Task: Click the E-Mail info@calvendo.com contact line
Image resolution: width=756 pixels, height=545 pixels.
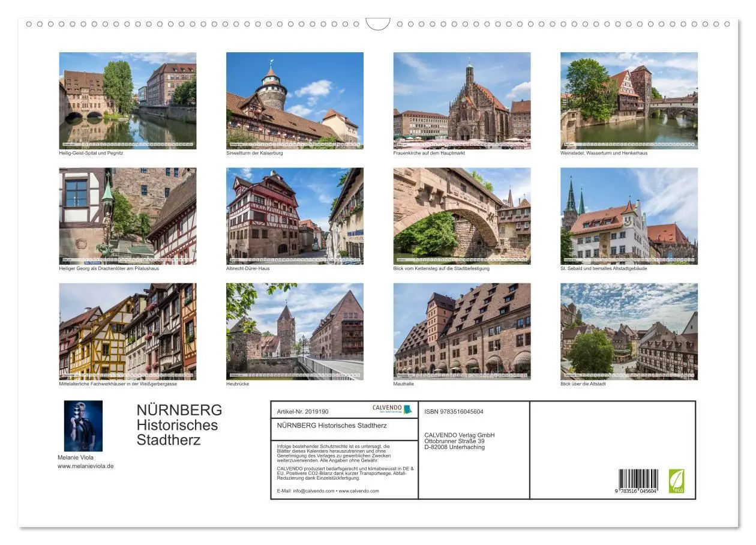Action: pos(328,491)
